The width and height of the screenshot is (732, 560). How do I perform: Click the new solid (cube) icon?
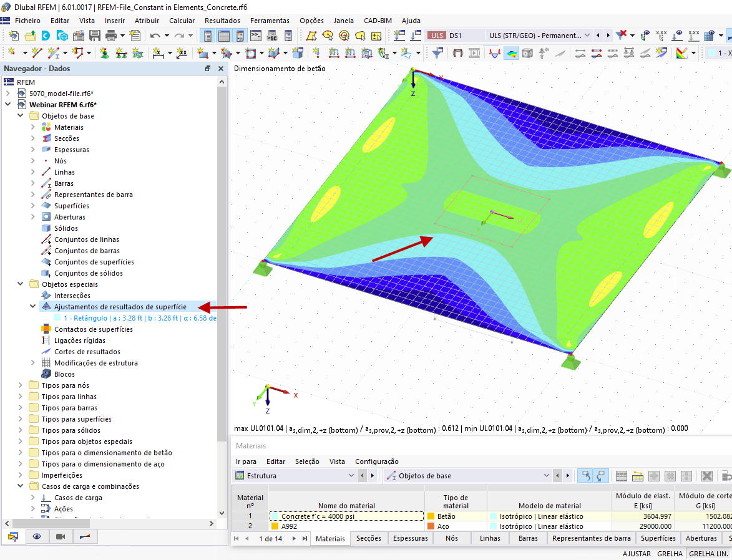[298, 53]
